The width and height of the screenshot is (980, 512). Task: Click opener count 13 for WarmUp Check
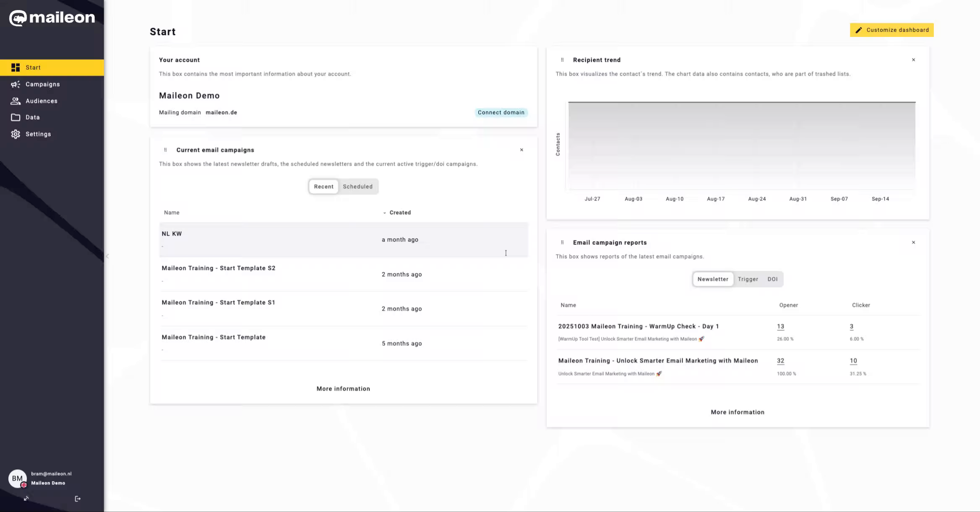pyautogui.click(x=780, y=326)
